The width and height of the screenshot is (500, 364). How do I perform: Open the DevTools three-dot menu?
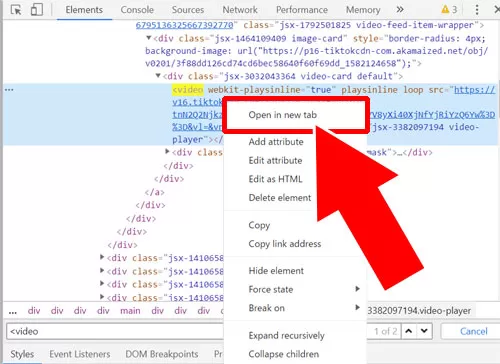point(477,10)
